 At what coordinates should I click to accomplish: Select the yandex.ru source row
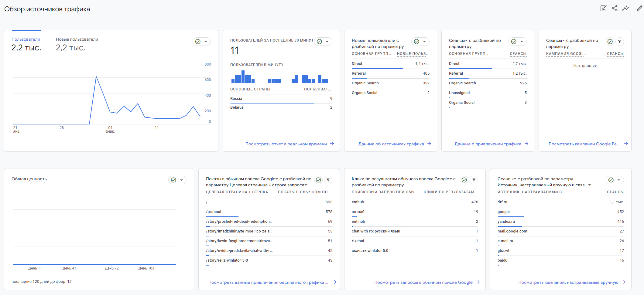point(561,222)
